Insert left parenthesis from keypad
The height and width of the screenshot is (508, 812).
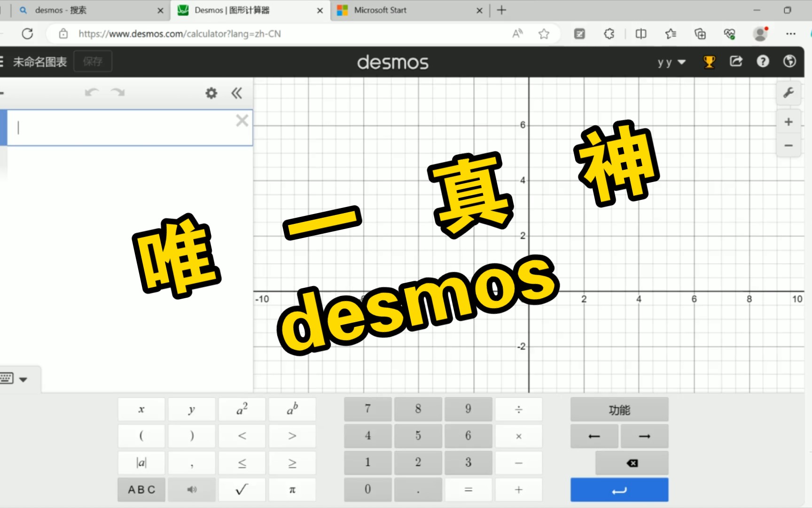141,436
